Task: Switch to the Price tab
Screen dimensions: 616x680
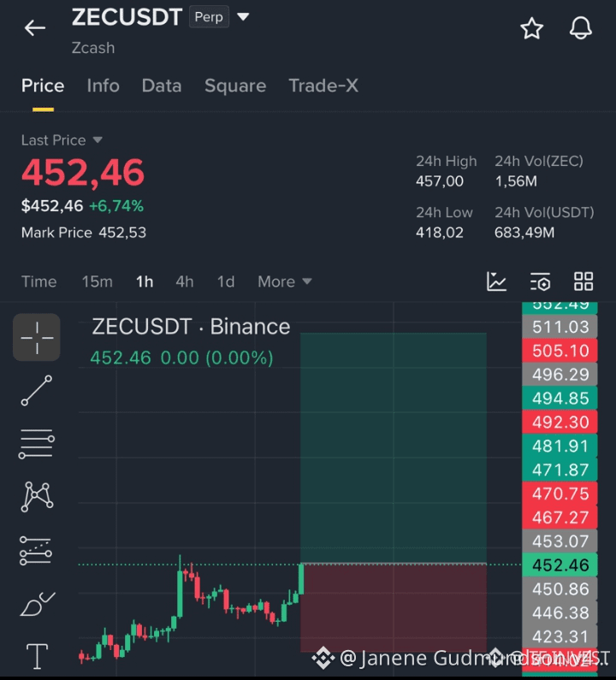Action: 43,86
